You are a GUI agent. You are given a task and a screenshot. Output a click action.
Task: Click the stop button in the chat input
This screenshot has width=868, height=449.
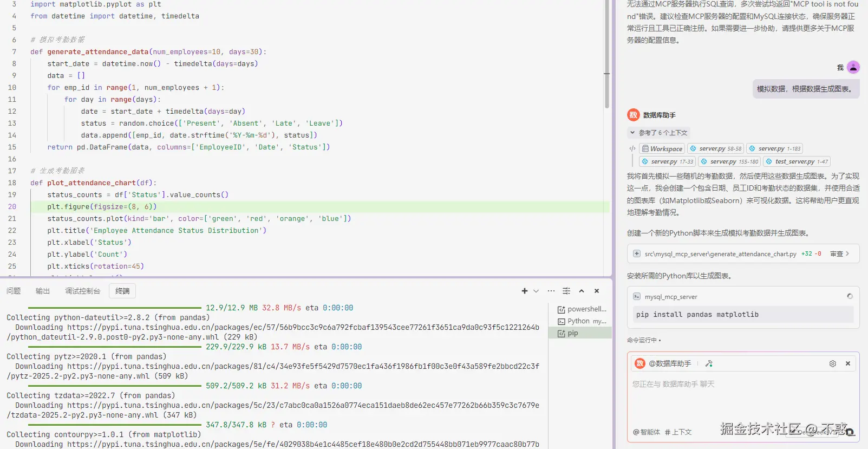pyautogui.click(x=850, y=432)
